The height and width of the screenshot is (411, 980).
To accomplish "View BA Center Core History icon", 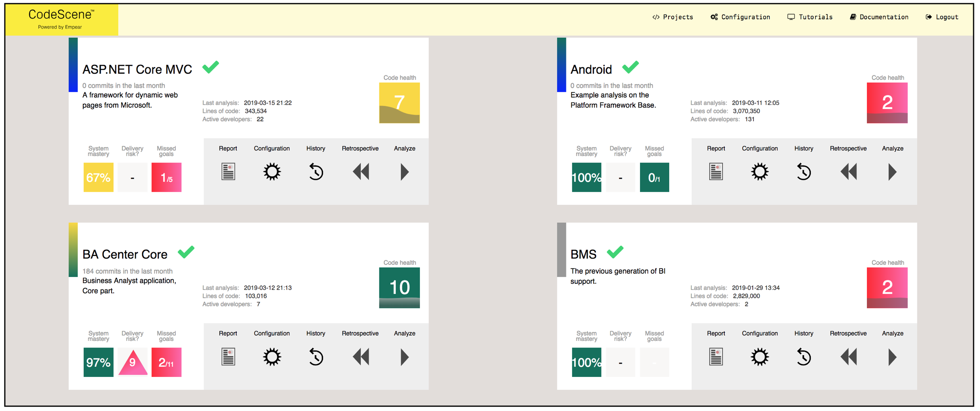I will point(316,357).
